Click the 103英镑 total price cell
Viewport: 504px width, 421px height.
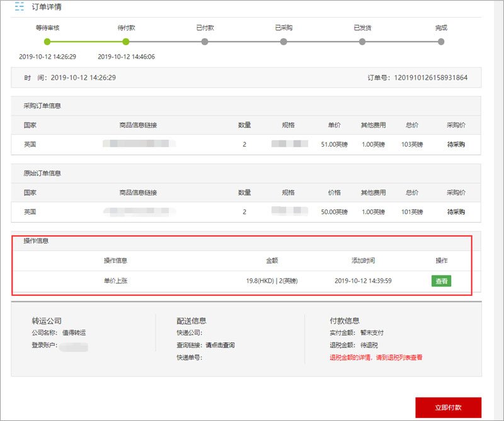412,145
